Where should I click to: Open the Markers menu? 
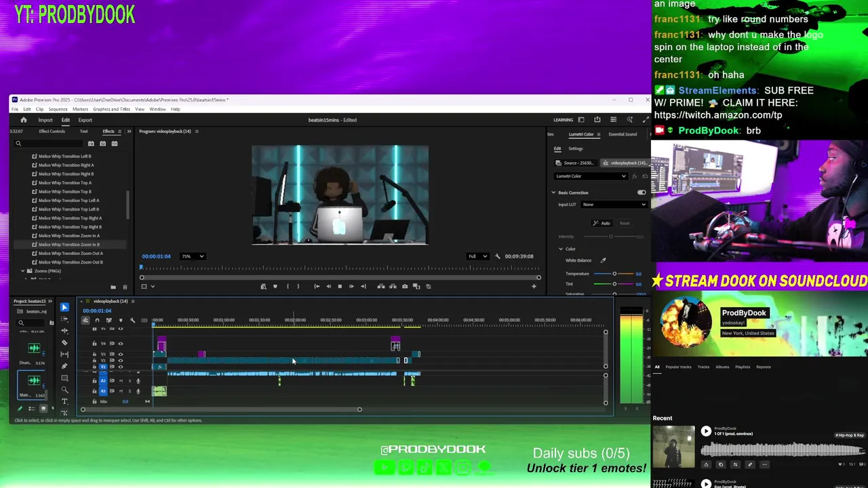click(x=80, y=109)
